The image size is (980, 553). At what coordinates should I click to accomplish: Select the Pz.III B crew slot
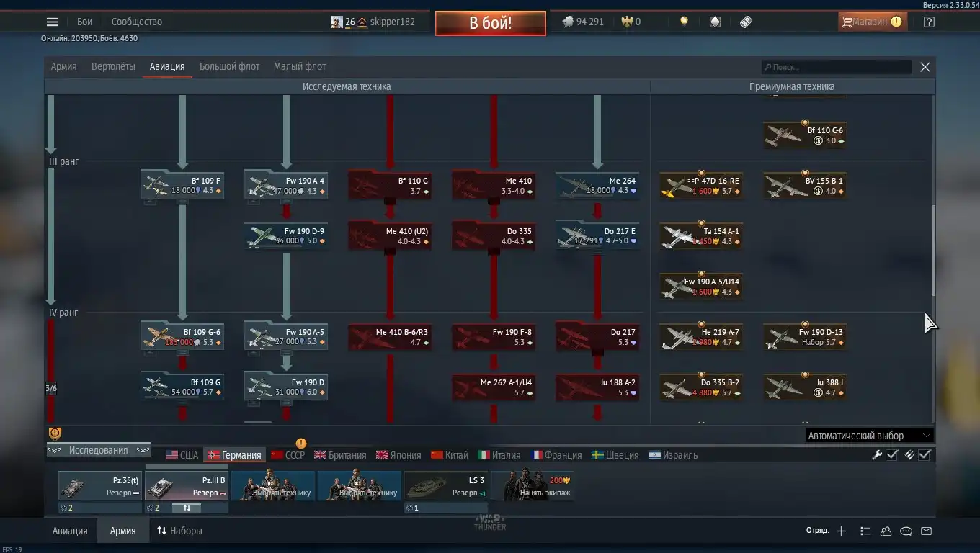click(x=187, y=485)
